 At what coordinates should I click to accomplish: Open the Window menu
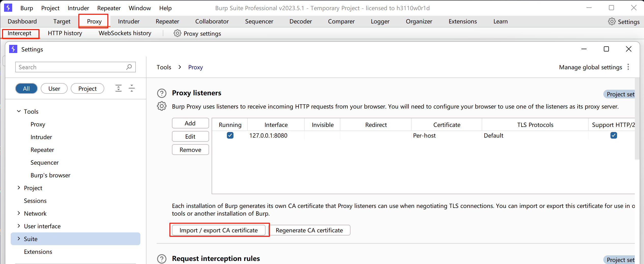pyautogui.click(x=140, y=8)
